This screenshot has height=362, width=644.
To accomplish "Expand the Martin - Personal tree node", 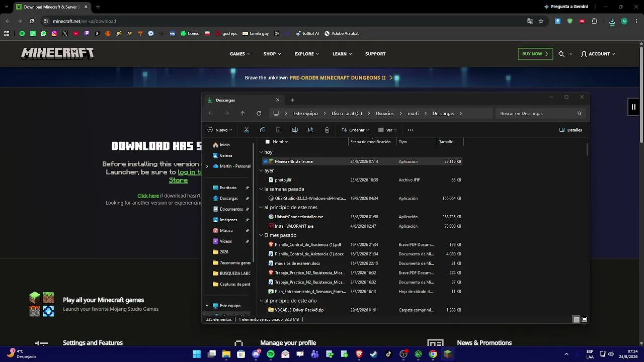I will coord(207,166).
